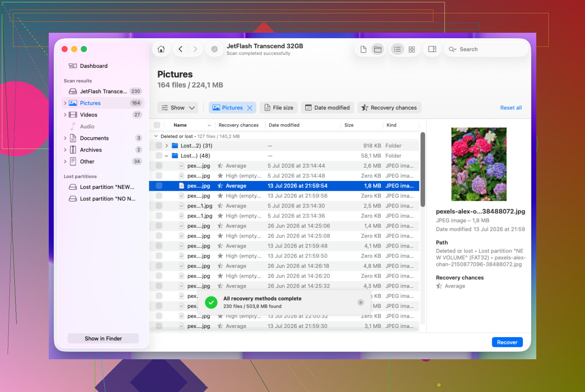The width and height of the screenshot is (585, 392).
Task: Click folder icon of Lost...) (48)
Action: coord(175,156)
